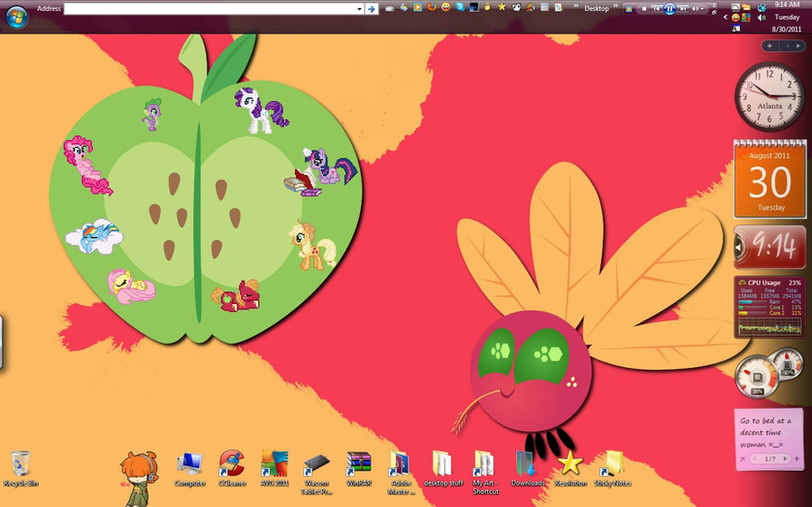812x507 pixels.
Task: Click into the Address toolbar field
Action: pyautogui.click(x=209, y=9)
